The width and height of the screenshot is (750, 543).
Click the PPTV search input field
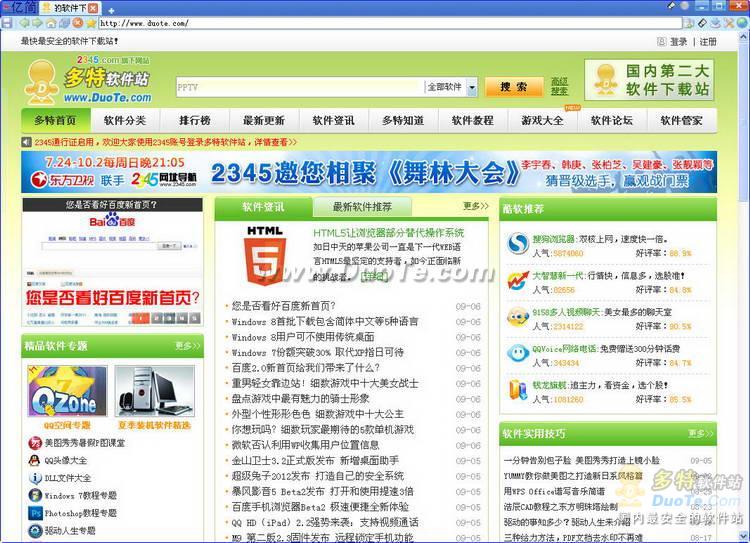[300, 87]
